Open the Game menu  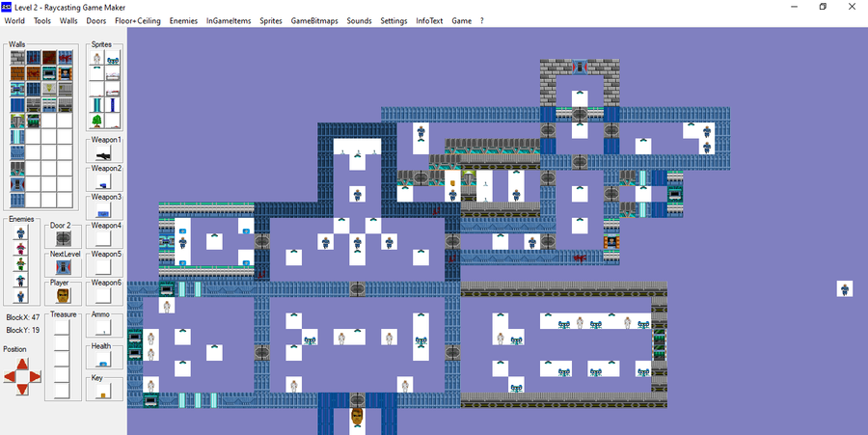(462, 20)
